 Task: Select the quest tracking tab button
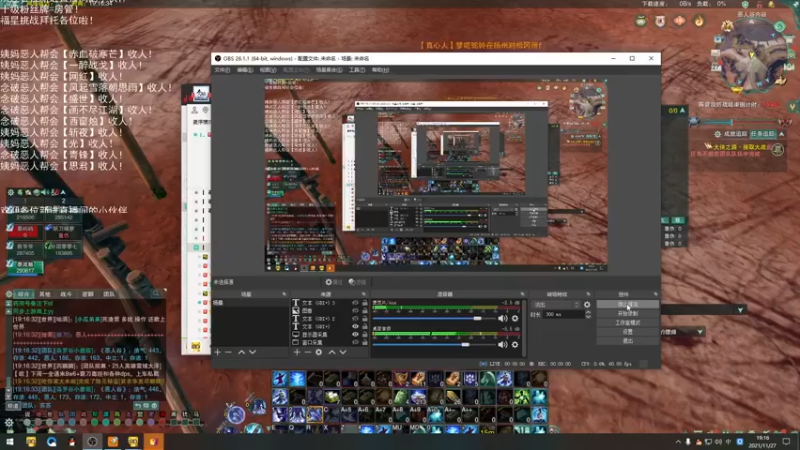763,134
